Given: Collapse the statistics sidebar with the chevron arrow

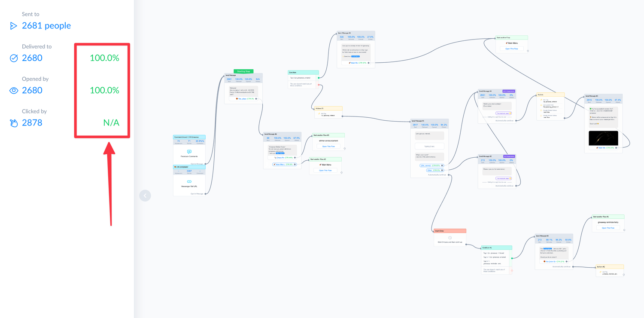Looking at the screenshot, I should pos(145,196).
